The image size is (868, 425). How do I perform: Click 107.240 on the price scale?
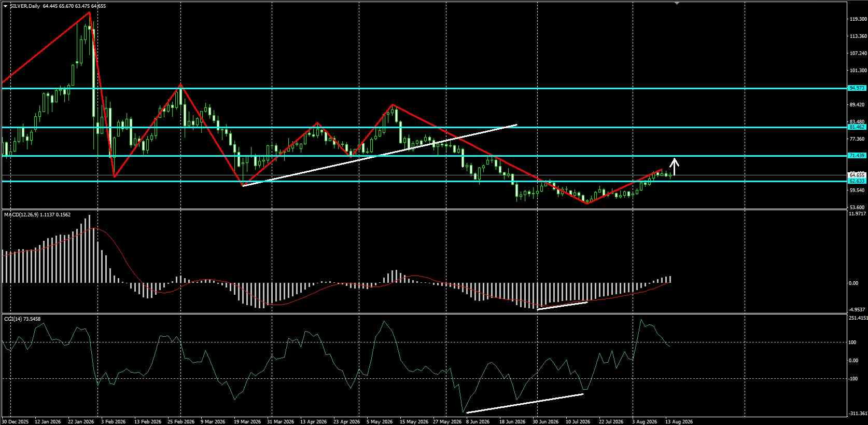click(x=858, y=53)
